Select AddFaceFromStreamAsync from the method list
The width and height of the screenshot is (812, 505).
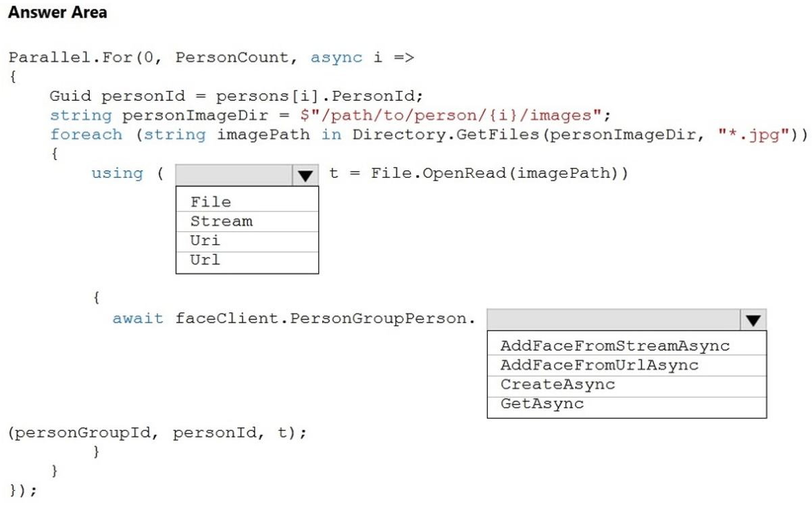coord(613,345)
